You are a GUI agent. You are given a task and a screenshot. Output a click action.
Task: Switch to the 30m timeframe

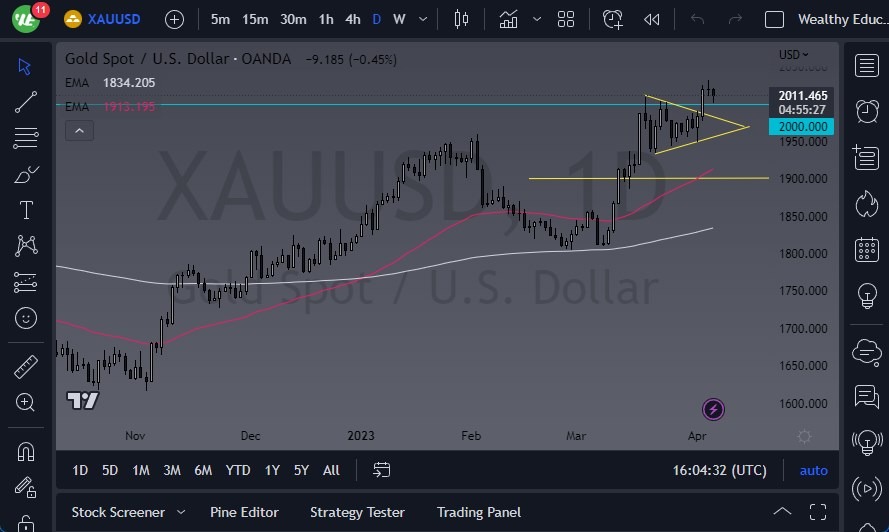(x=293, y=19)
